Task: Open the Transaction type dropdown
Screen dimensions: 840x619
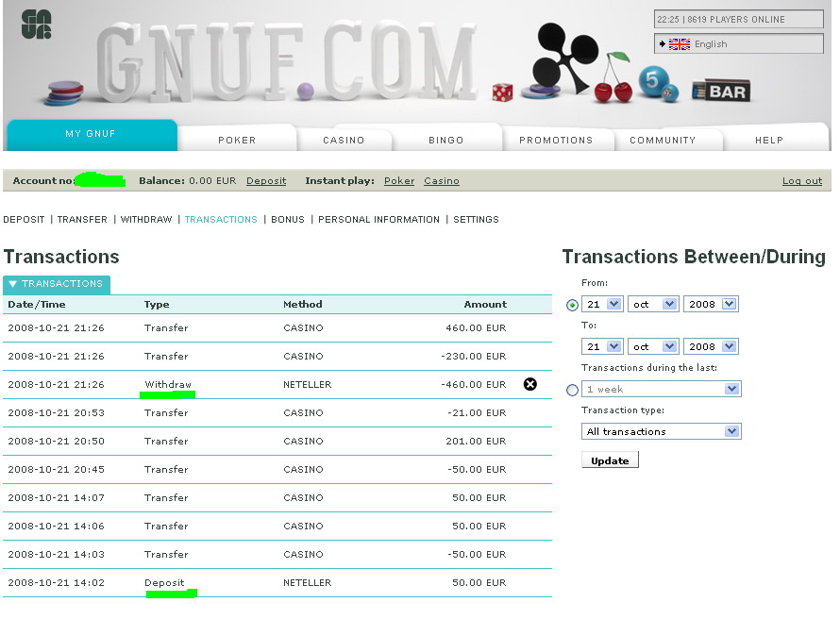Action: [x=661, y=431]
